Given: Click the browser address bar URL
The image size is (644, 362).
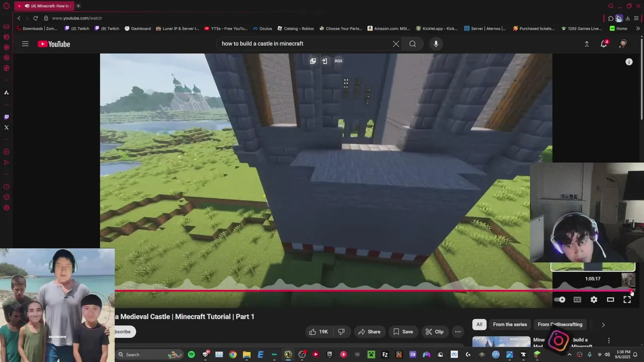Looking at the screenshot, I should tap(77, 18).
